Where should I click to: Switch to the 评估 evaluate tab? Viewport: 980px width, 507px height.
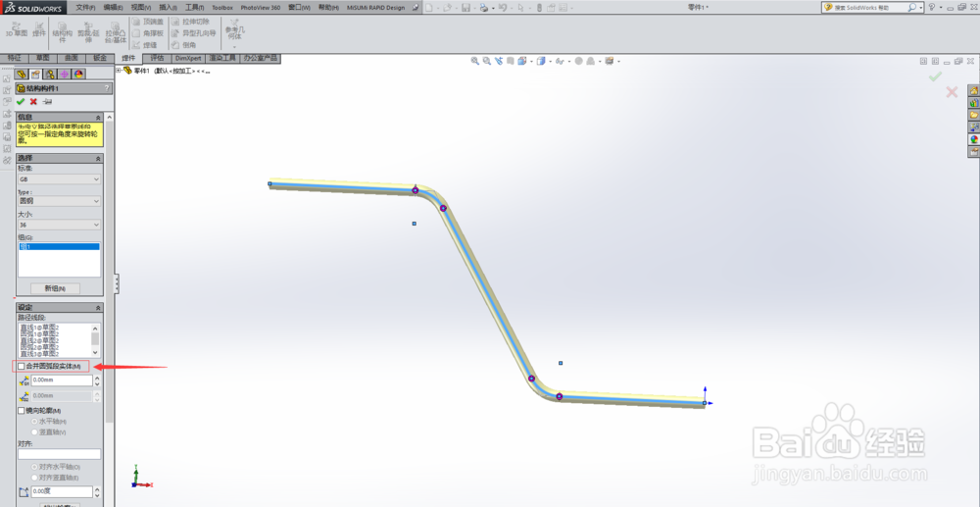[157, 58]
